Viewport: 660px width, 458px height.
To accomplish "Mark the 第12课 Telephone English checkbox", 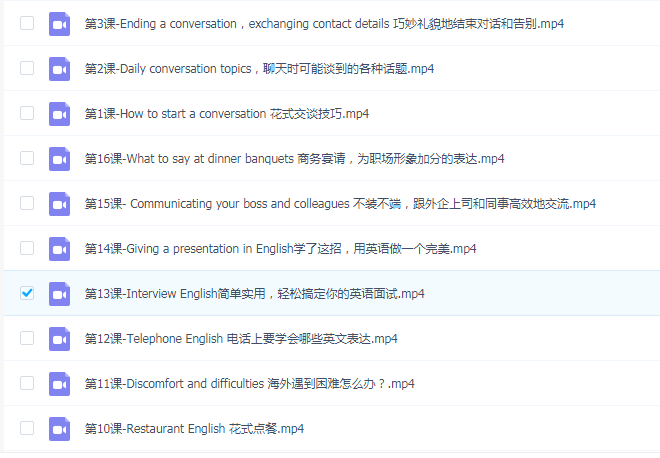I will [27, 338].
